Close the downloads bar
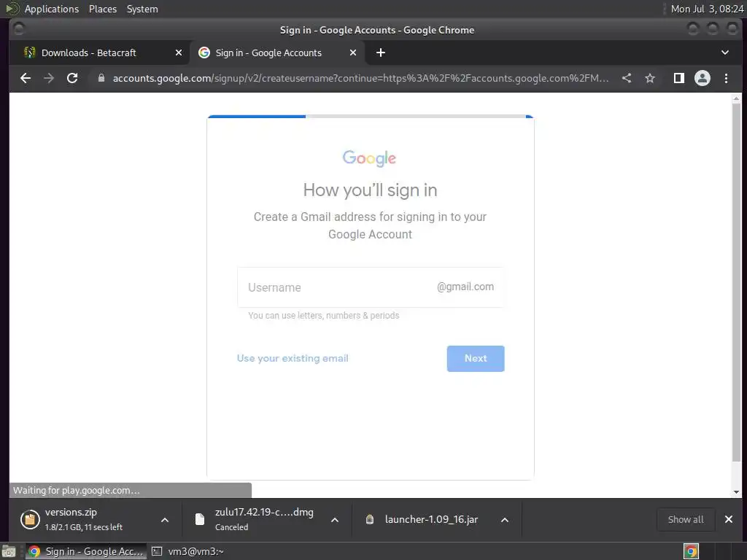747x560 pixels. (729, 519)
